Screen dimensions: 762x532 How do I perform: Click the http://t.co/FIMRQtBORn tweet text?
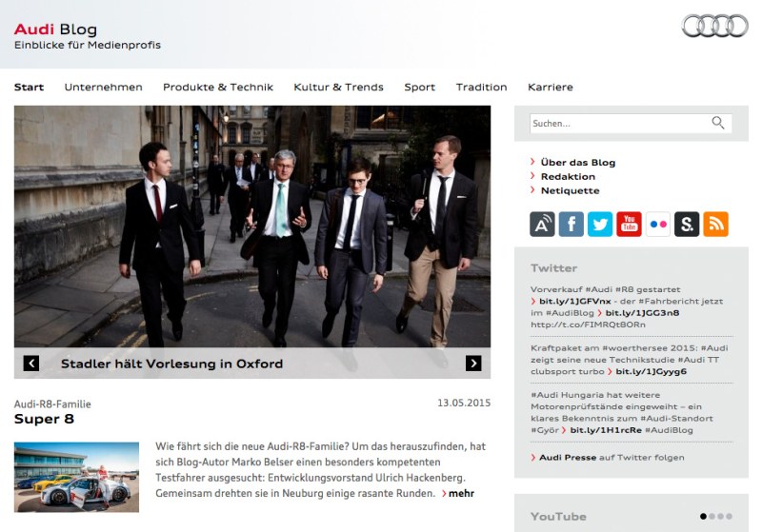pos(588,325)
